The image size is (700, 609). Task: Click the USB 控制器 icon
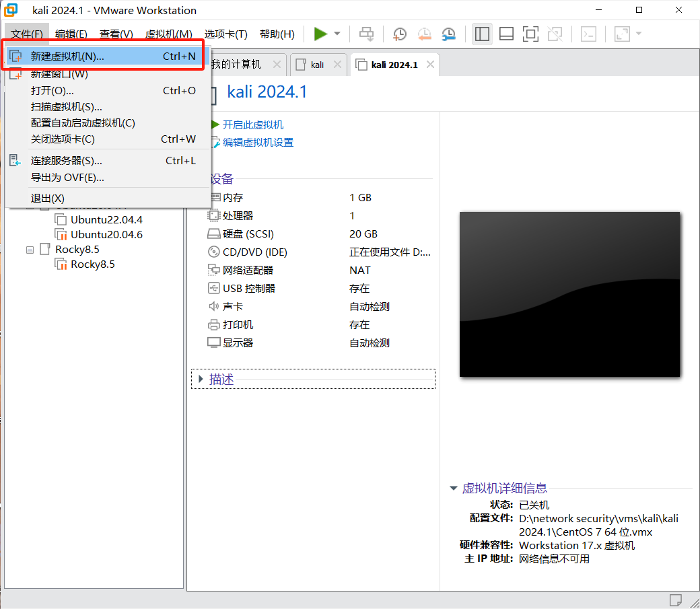[x=214, y=289]
